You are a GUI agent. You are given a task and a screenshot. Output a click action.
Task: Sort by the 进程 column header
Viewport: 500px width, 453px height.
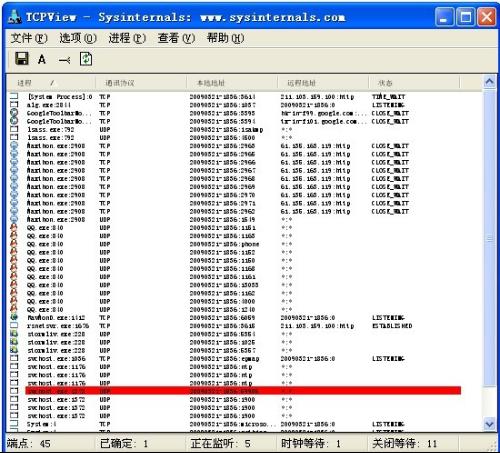click(51, 83)
